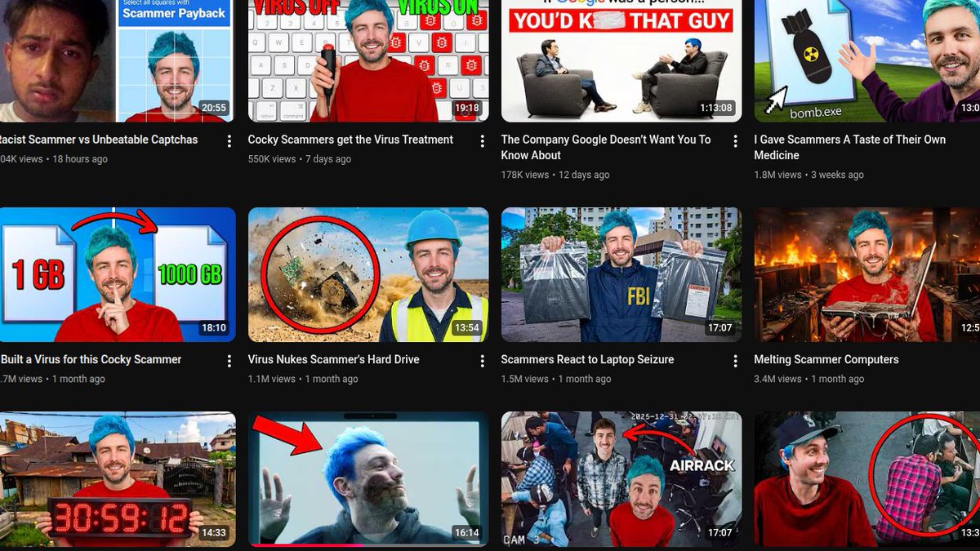980x551 pixels.
Task: Open options menu for Scammers React to Laptop Seizure
Action: click(x=736, y=361)
